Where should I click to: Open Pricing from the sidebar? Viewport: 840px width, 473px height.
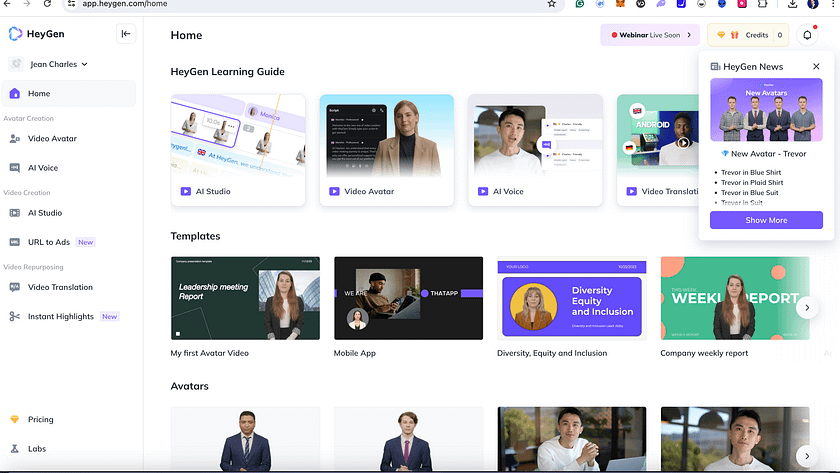[40, 420]
